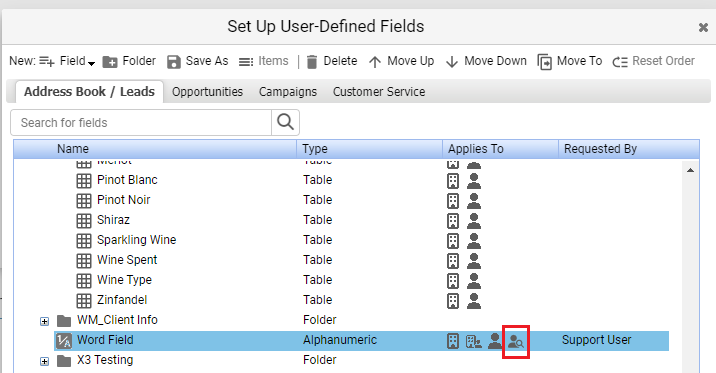Close the Set Up User-Defined Fields dialog
Screen dimensions: 716x373
(x=703, y=28)
